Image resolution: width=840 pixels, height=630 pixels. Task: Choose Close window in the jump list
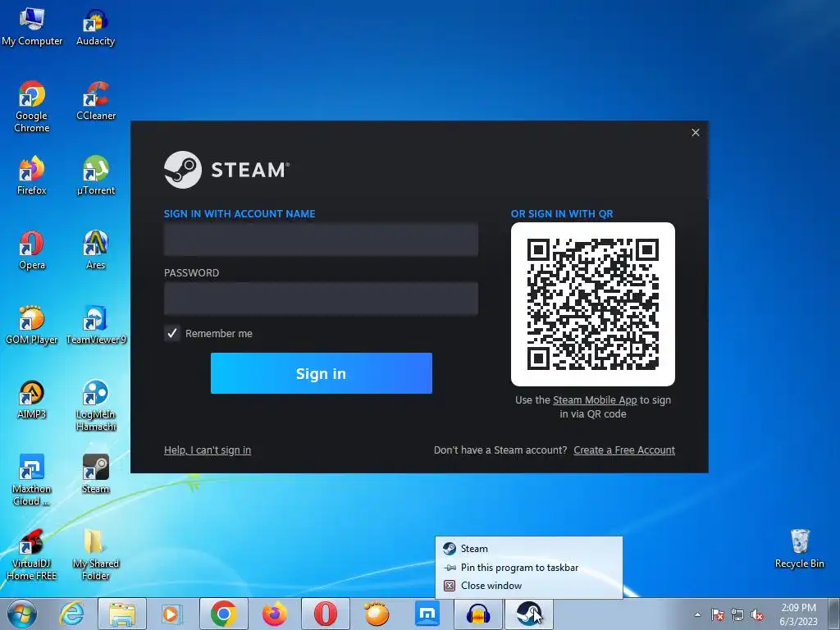click(529, 586)
